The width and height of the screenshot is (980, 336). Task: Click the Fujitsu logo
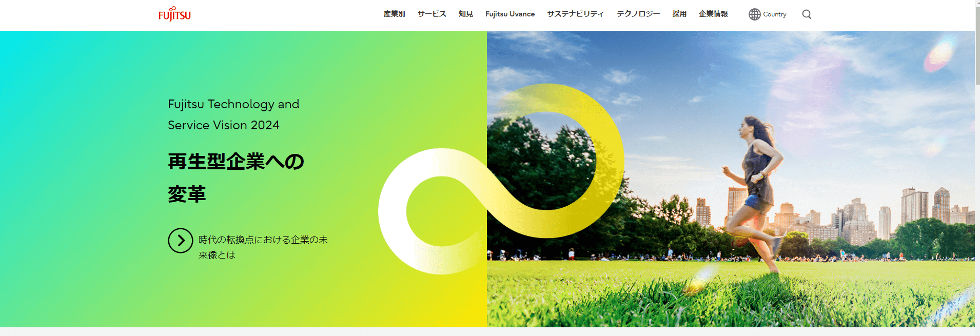tap(174, 14)
